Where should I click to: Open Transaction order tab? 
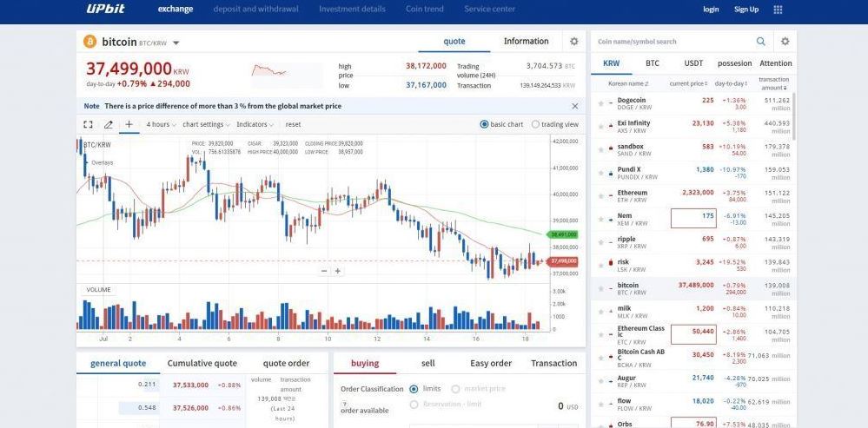click(554, 363)
